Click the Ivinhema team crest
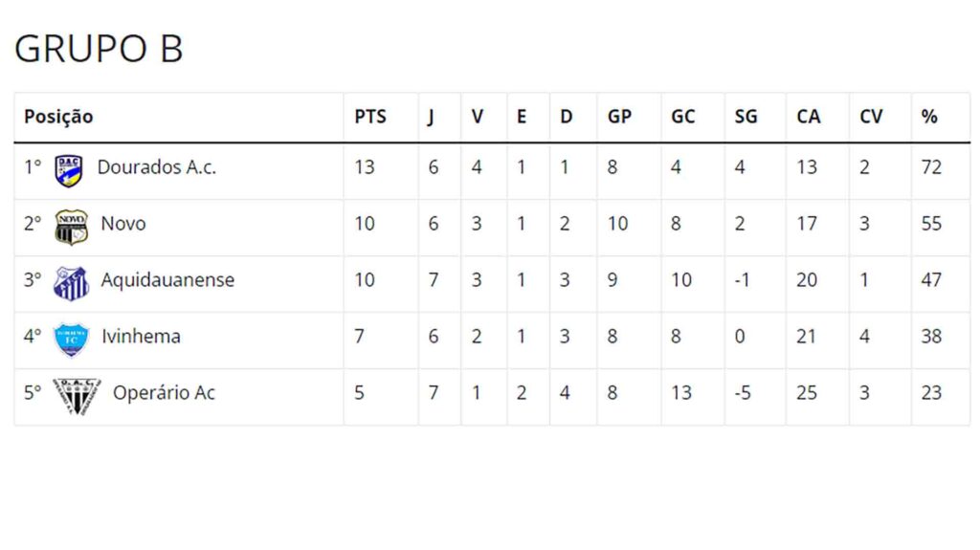The width and height of the screenshot is (980, 550). [71, 339]
